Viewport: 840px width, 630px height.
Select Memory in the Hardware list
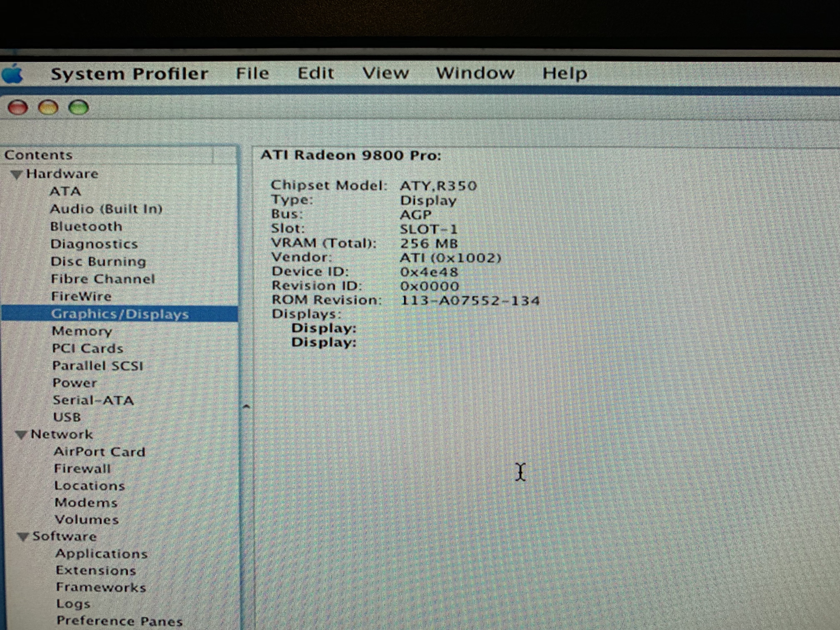(x=82, y=331)
